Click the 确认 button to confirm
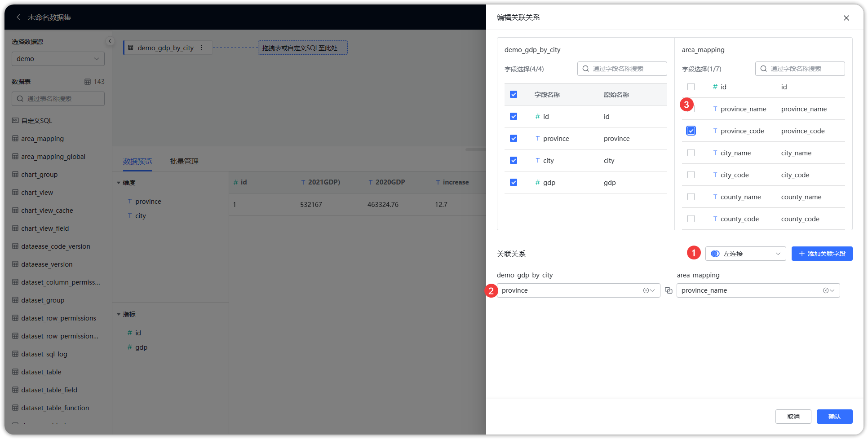This screenshot has width=868, height=439. [834, 417]
